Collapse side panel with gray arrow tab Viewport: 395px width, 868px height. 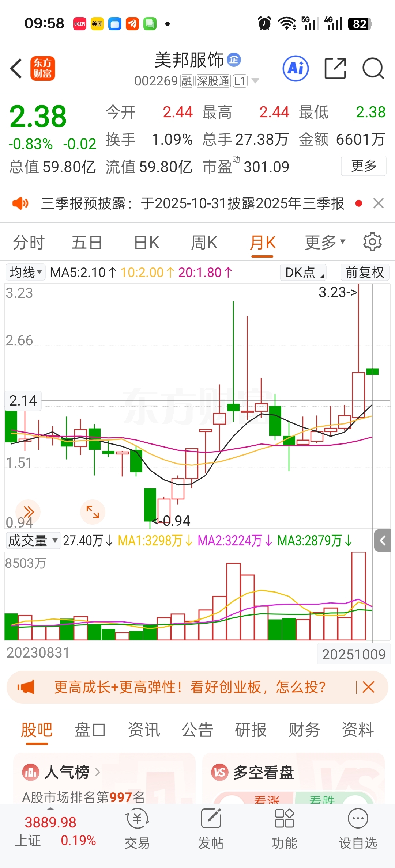pos(383,540)
